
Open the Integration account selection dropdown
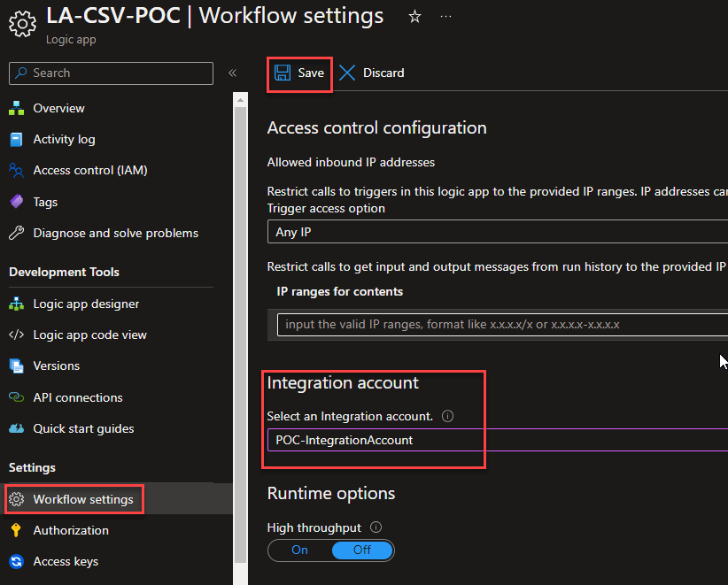coord(496,440)
